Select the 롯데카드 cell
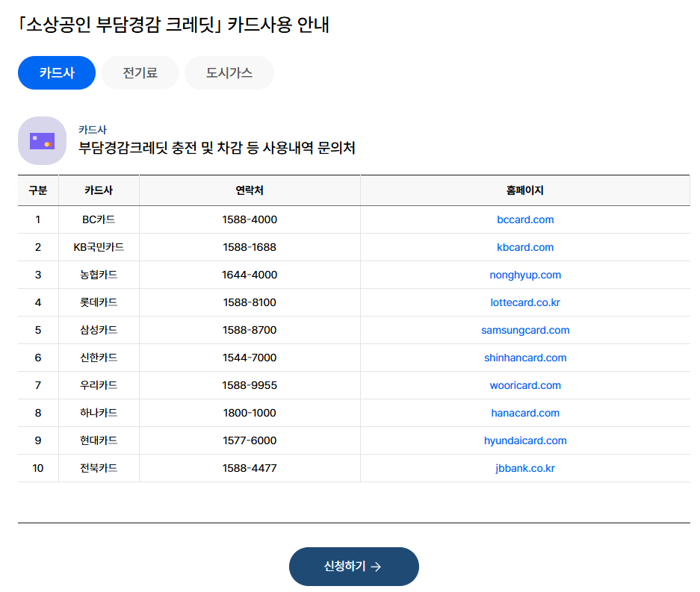The image size is (700, 592). tap(99, 302)
